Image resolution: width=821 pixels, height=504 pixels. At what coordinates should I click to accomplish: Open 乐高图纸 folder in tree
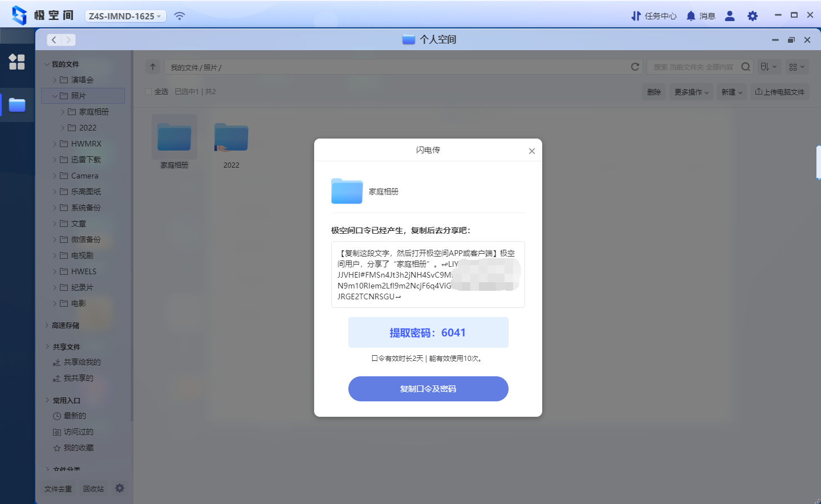point(86,192)
